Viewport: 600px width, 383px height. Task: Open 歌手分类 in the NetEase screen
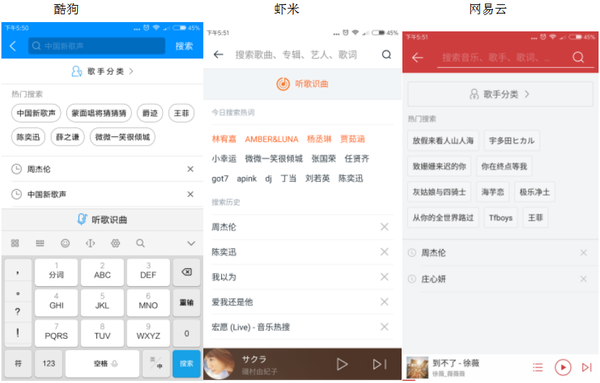501,94
